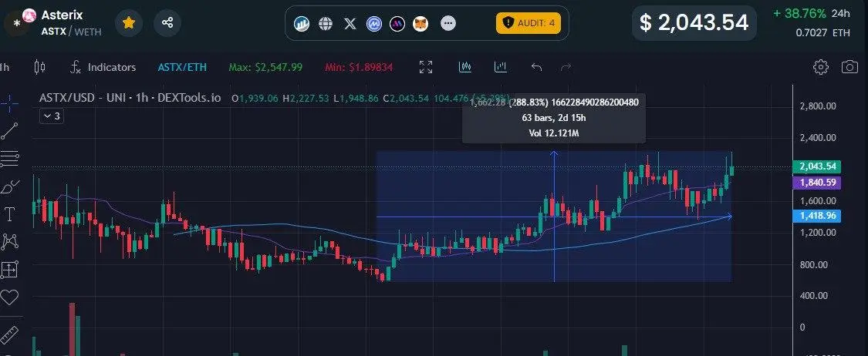Open the X (Twitter) link icon
This screenshot has height=356, width=868.
pyautogui.click(x=350, y=24)
